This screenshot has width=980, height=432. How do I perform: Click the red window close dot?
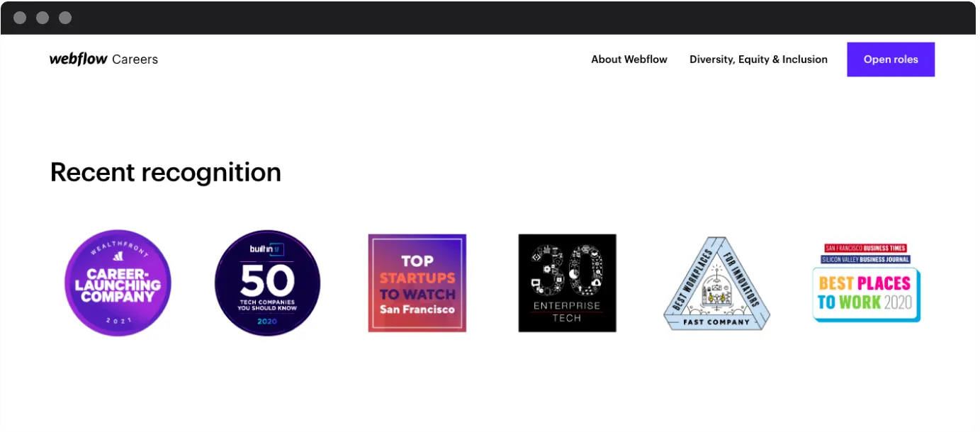[20, 18]
